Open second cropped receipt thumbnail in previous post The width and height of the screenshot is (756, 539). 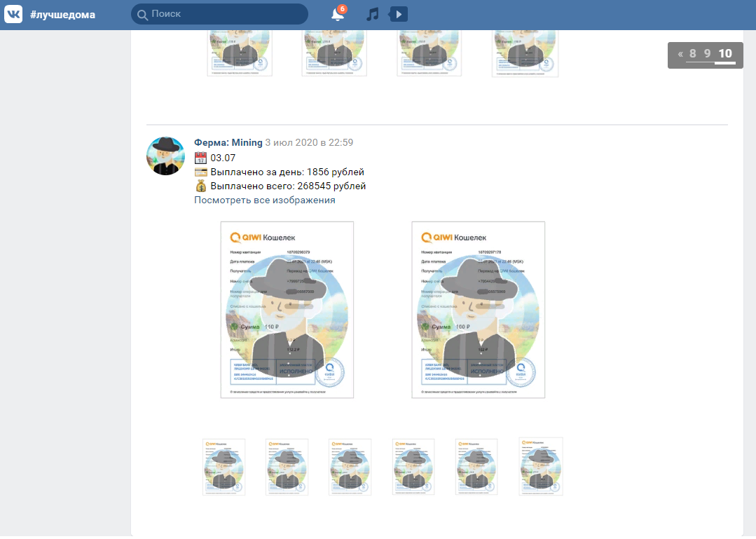point(334,53)
